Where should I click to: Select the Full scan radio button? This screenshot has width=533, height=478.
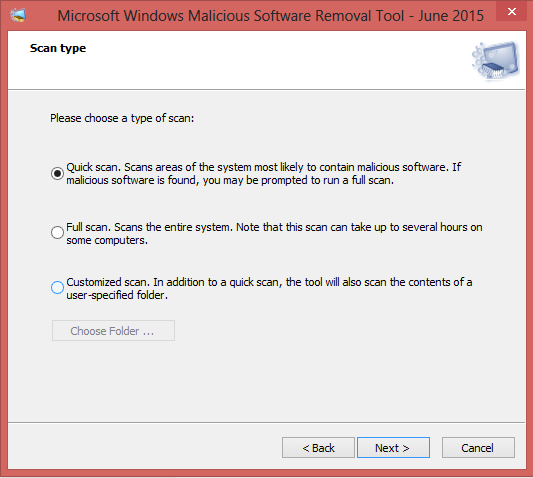pos(57,233)
